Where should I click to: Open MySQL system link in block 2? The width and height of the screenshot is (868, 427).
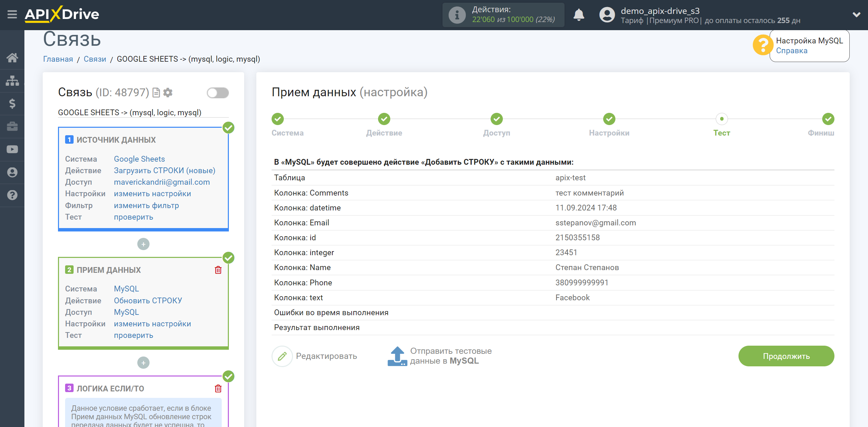point(126,289)
